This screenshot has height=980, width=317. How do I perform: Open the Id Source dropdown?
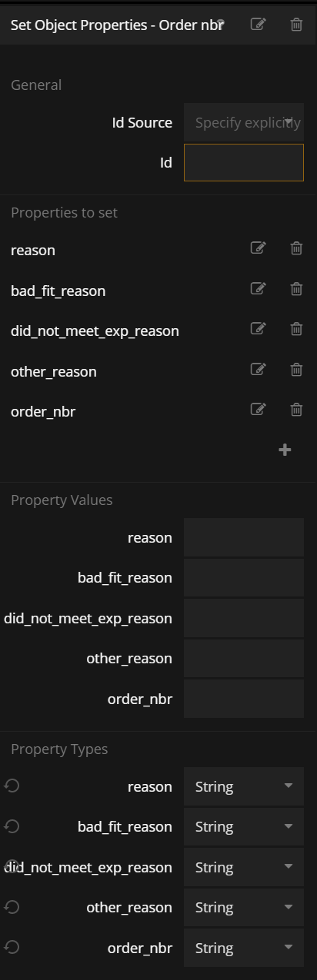tap(244, 123)
